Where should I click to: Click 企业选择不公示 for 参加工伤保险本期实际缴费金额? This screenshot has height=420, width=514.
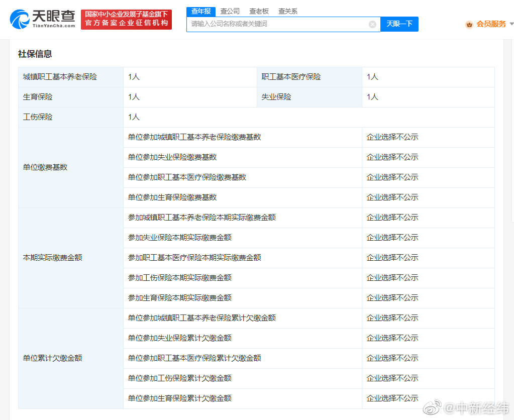coord(392,278)
